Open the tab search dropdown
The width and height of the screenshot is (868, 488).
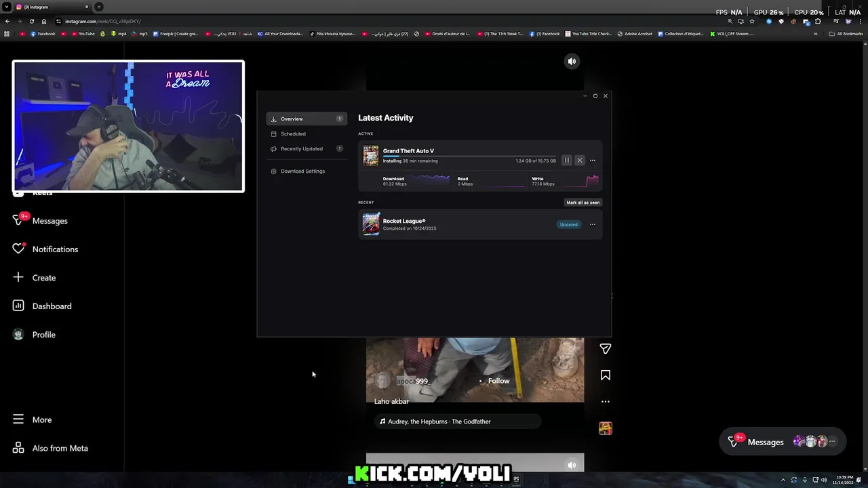point(6,7)
